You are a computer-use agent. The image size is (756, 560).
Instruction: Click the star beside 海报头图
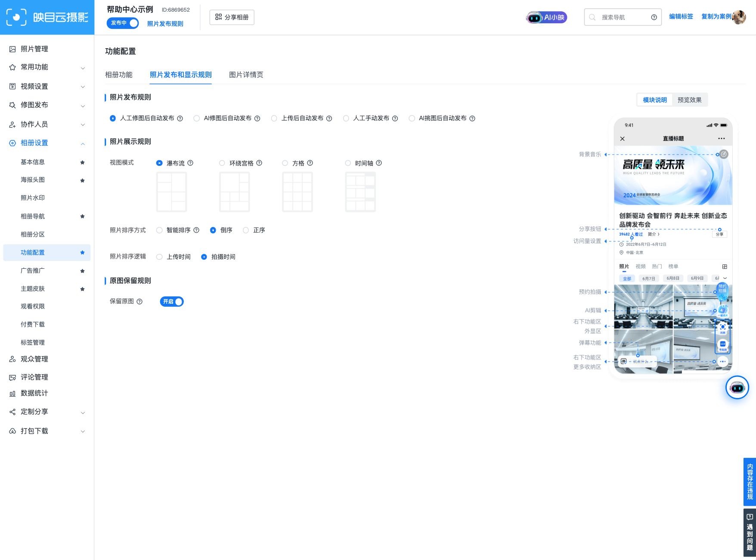tap(82, 180)
